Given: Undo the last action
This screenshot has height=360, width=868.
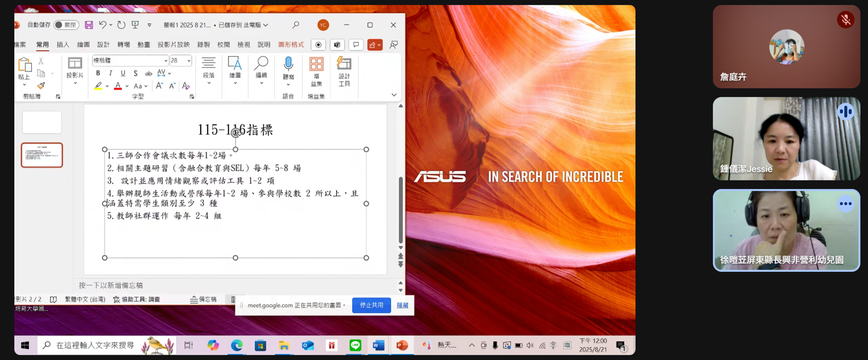Looking at the screenshot, I should click(x=103, y=25).
